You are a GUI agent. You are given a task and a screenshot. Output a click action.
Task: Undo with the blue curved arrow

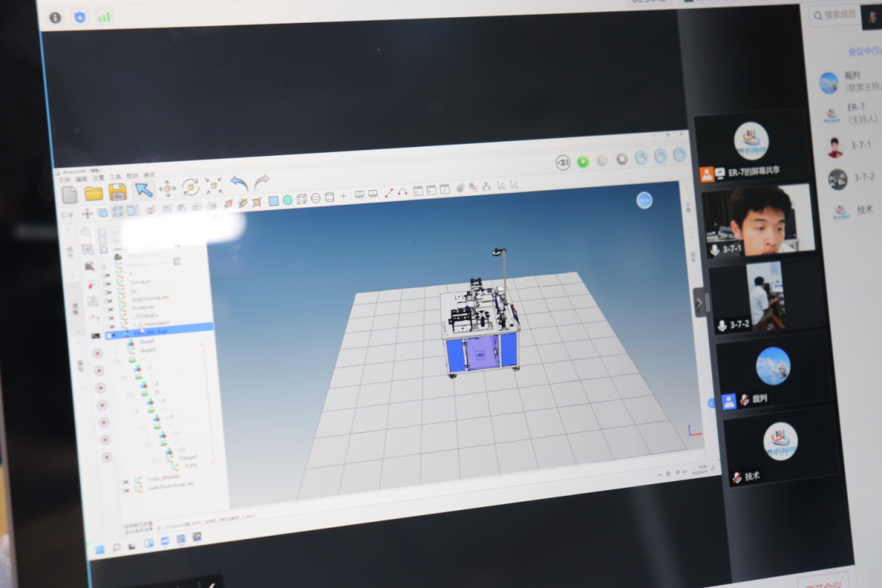239,184
